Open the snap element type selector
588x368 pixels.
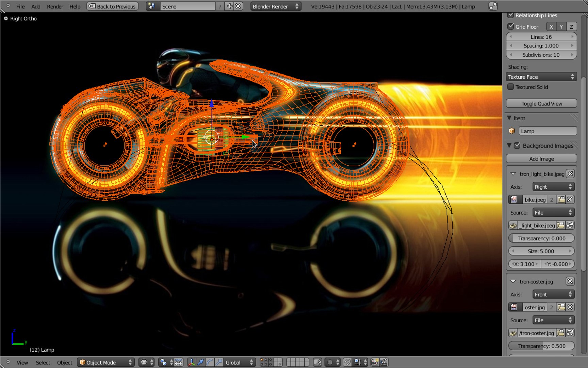click(x=361, y=362)
